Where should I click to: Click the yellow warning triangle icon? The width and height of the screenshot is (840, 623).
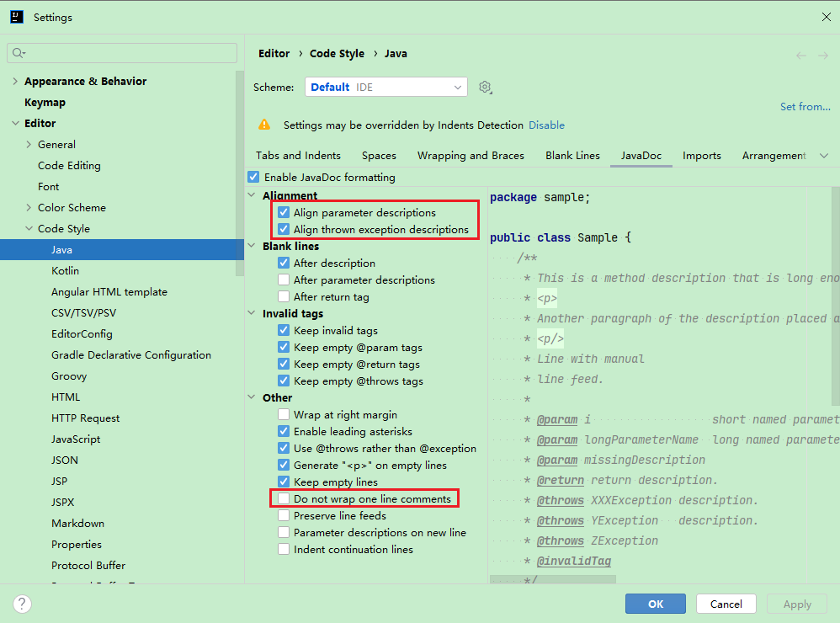[x=264, y=125]
